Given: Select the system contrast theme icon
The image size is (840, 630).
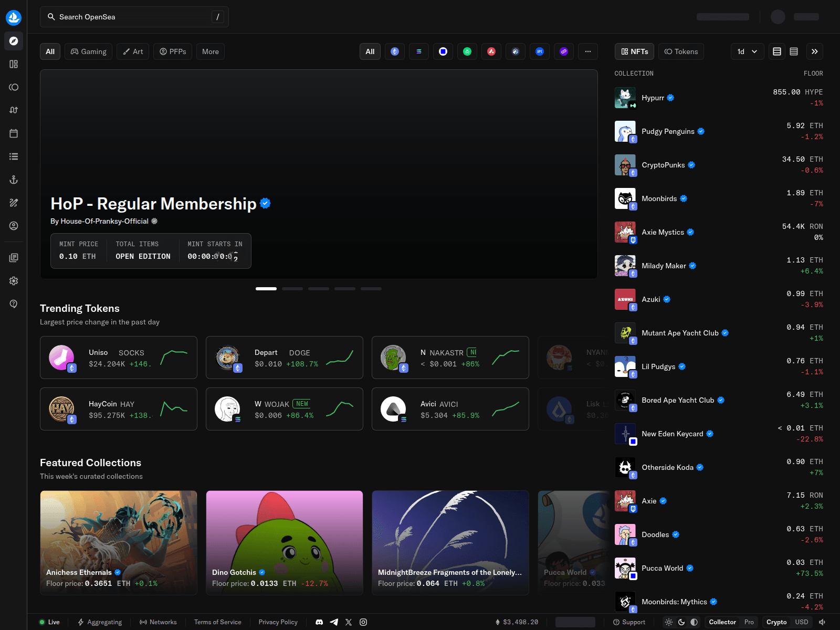Looking at the screenshot, I should pyautogui.click(x=694, y=622).
